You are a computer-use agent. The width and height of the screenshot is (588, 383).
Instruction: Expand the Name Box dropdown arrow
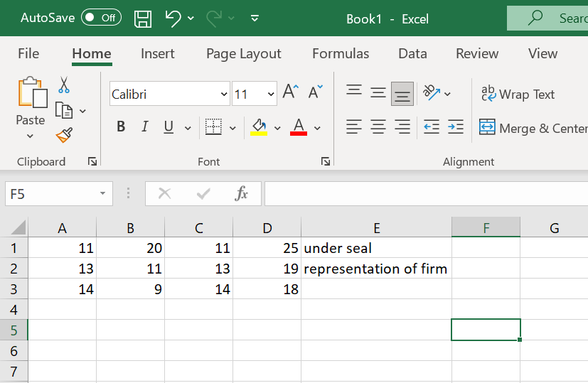(x=102, y=193)
